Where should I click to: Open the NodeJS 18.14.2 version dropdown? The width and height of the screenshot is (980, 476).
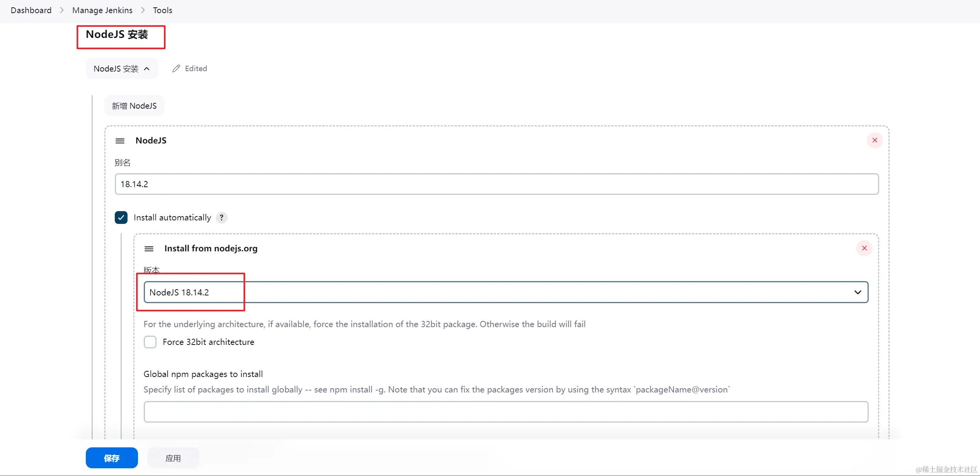pyautogui.click(x=502, y=292)
